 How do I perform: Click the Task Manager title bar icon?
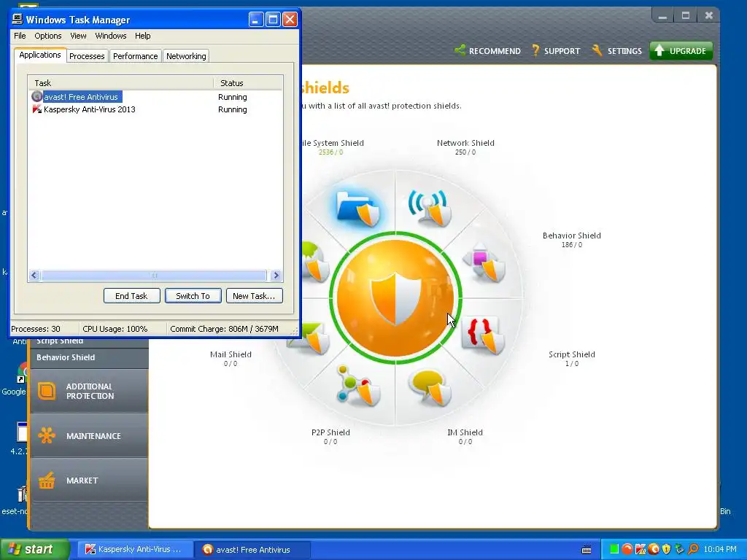(18, 20)
